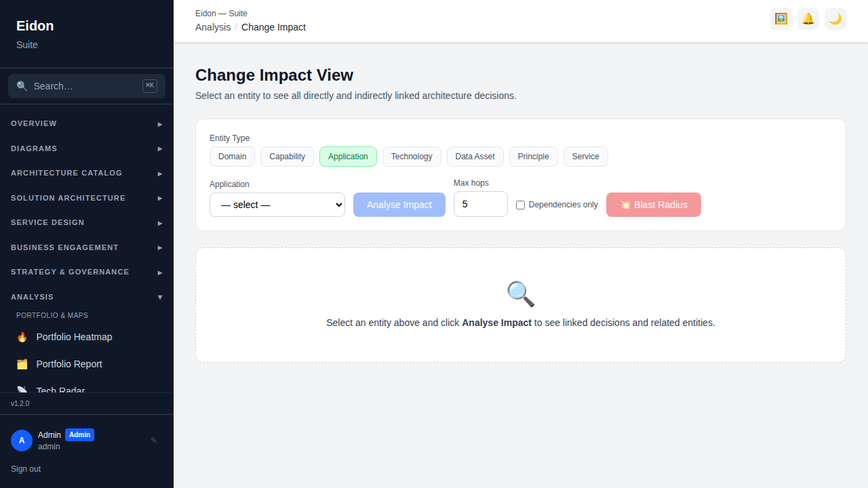The width and height of the screenshot is (868, 488).
Task: Expand the Architecture Catalog section
Action: pos(87,174)
